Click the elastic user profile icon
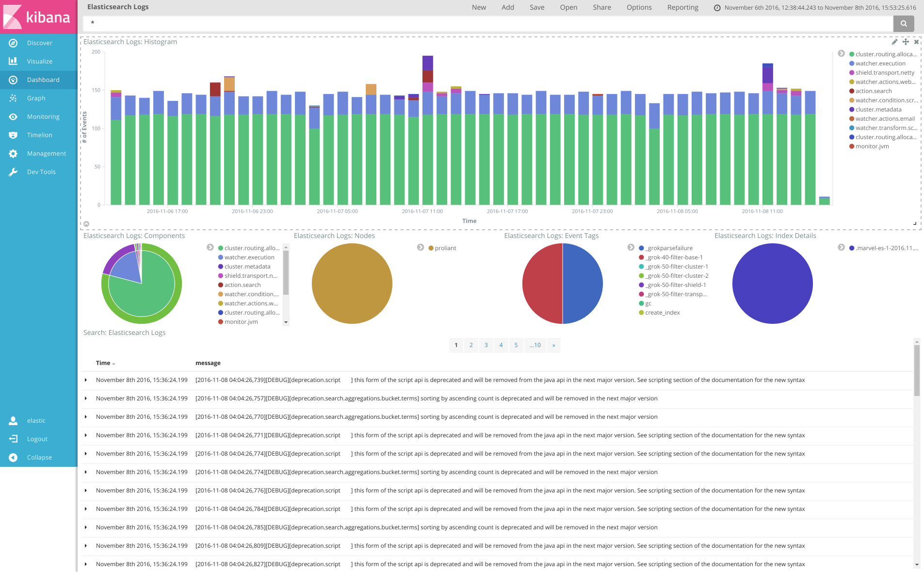 pyautogui.click(x=13, y=421)
